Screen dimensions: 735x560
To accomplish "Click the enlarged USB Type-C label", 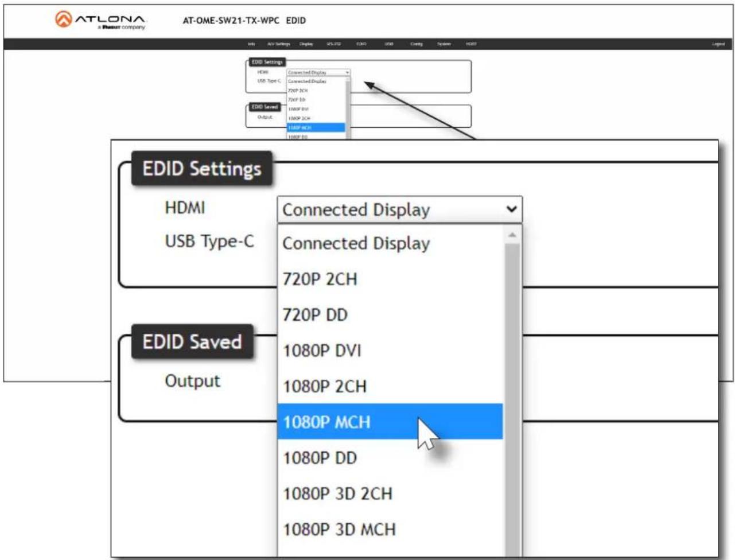I will pyautogui.click(x=209, y=241).
